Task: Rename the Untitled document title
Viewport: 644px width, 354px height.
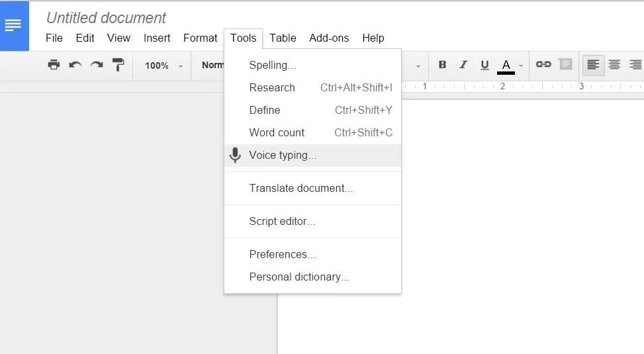Action: tap(106, 18)
